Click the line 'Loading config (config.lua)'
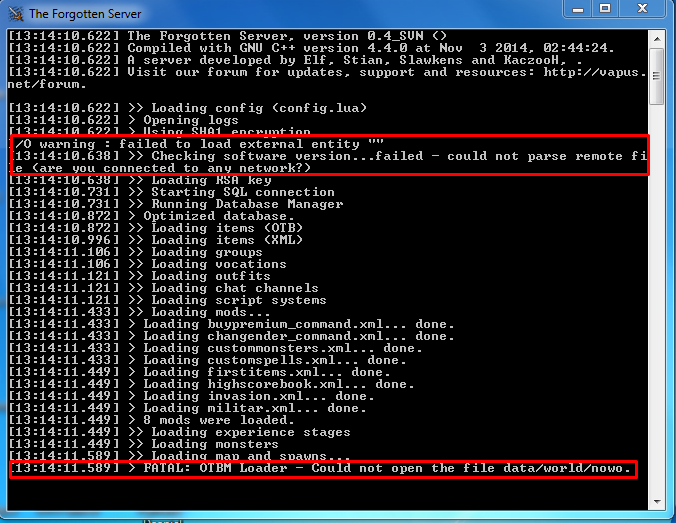Viewport: 676px width, 523px height. 188,108
